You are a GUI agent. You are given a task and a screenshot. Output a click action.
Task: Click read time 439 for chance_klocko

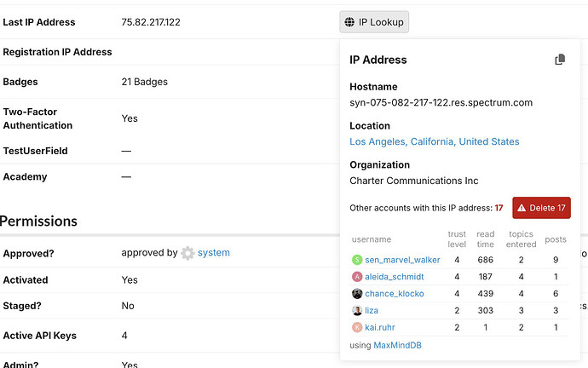tap(485, 293)
